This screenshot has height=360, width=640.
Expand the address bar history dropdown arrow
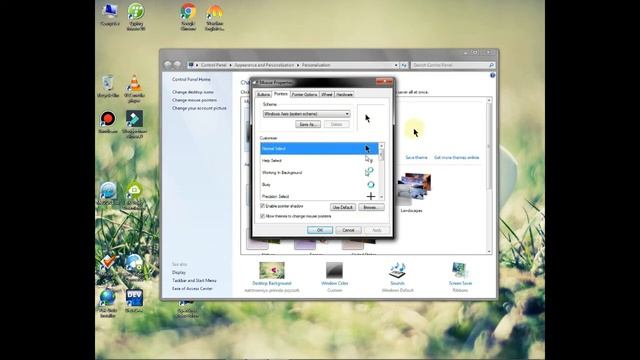point(396,65)
